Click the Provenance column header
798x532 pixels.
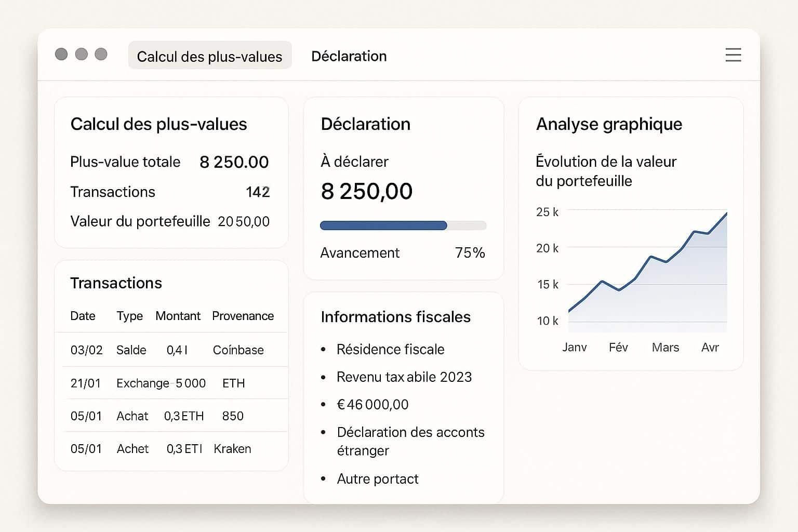[x=243, y=316]
